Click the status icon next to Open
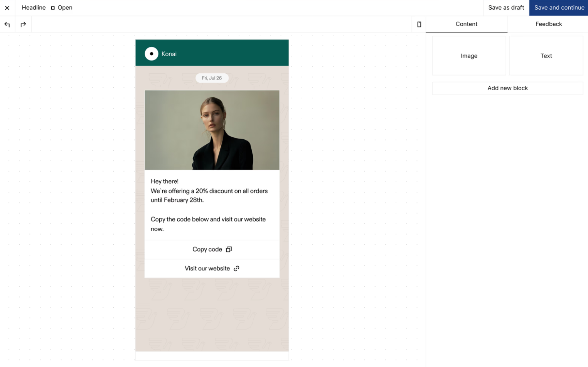 tap(52, 7)
